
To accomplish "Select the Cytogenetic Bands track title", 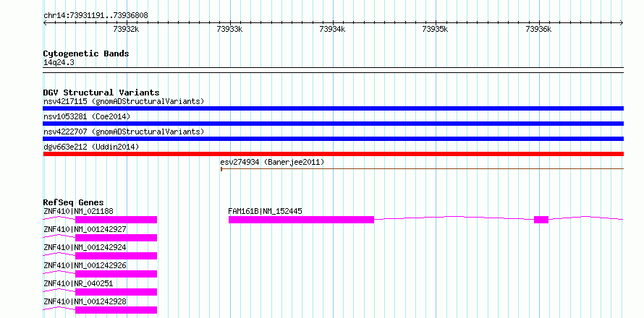I will coord(86,53).
